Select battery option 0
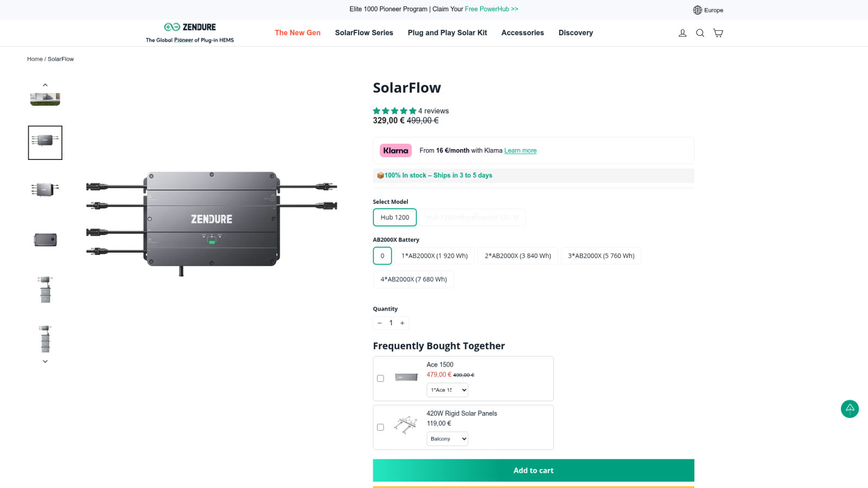The image size is (868, 488). click(382, 256)
